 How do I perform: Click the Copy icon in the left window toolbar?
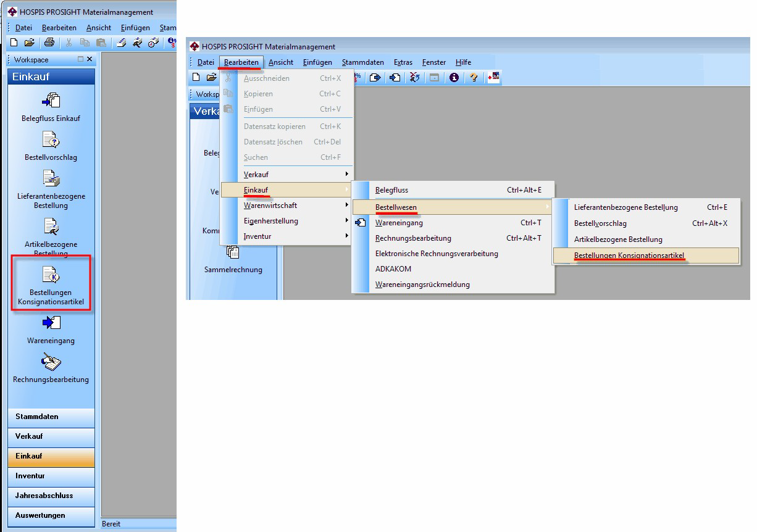[x=85, y=43]
